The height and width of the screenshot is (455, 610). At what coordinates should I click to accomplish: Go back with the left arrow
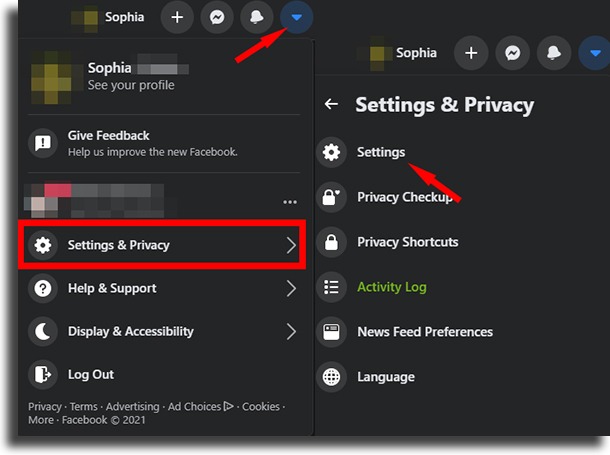point(331,104)
